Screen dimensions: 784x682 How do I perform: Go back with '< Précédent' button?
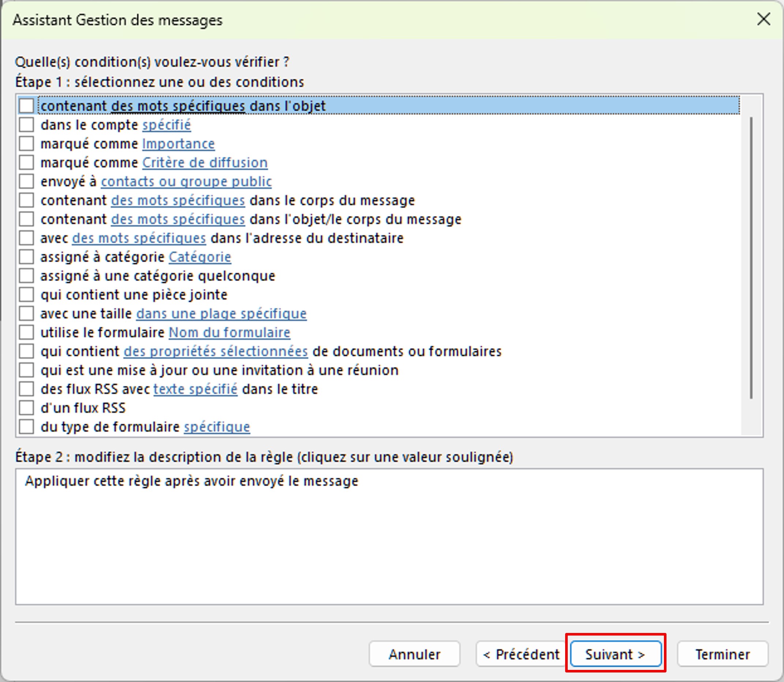coord(520,654)
